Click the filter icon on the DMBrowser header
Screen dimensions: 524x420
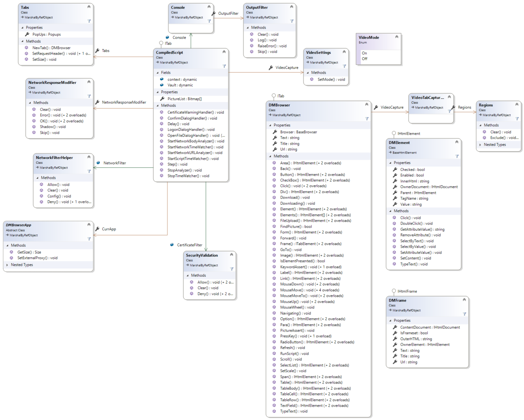(x=367, y=119)
